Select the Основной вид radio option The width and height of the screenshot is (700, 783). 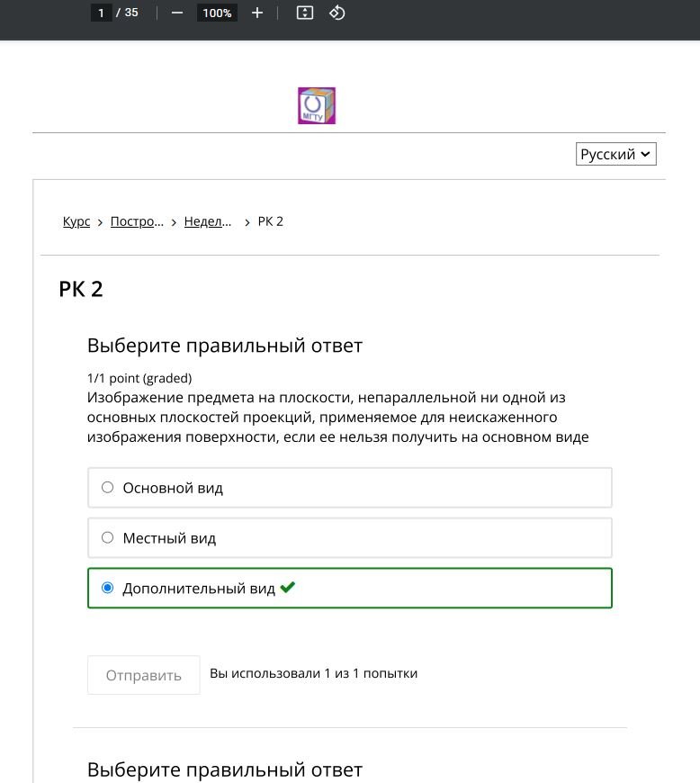click(x=108, y=488)
